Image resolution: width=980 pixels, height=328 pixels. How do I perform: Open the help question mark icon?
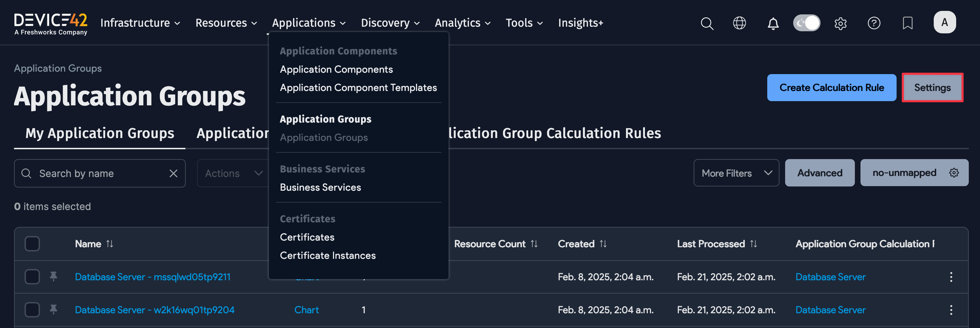click(874, 23)
